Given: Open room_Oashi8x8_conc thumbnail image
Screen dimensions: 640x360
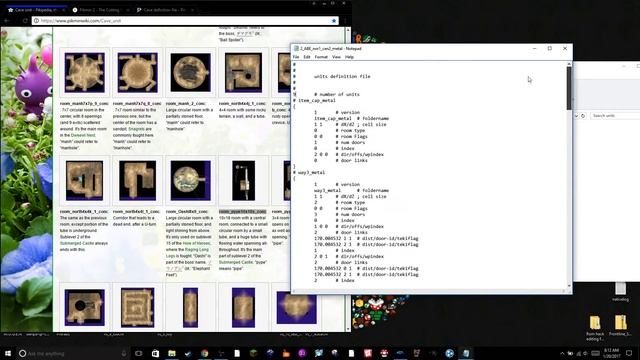Looking at the screenshot, I should [191, 180].
